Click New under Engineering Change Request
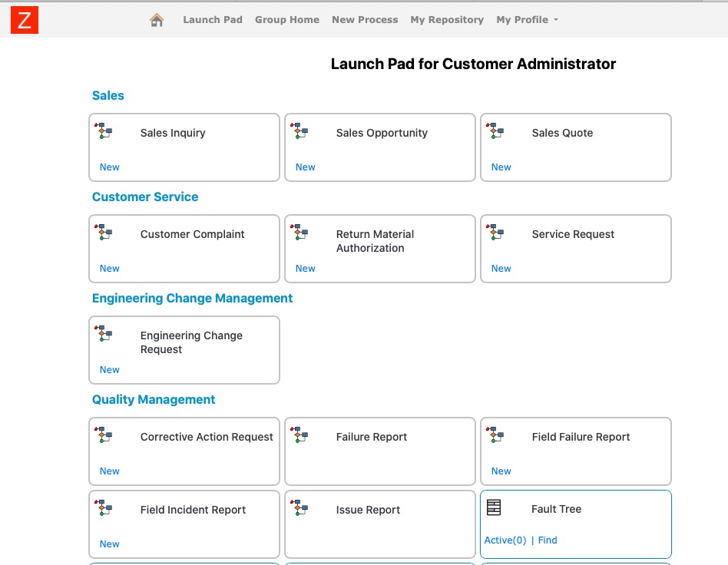 (x=110, y=369)
